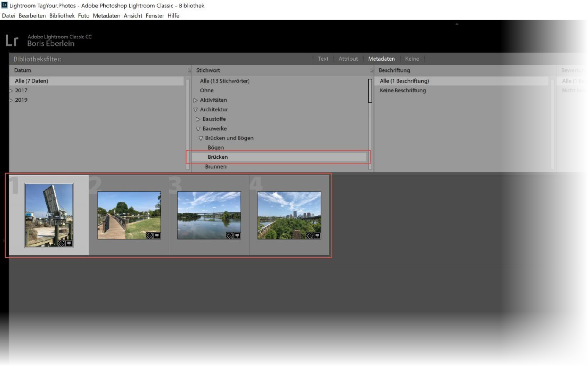Click GPS location badge on boardwalk photo

click(157, 236)
